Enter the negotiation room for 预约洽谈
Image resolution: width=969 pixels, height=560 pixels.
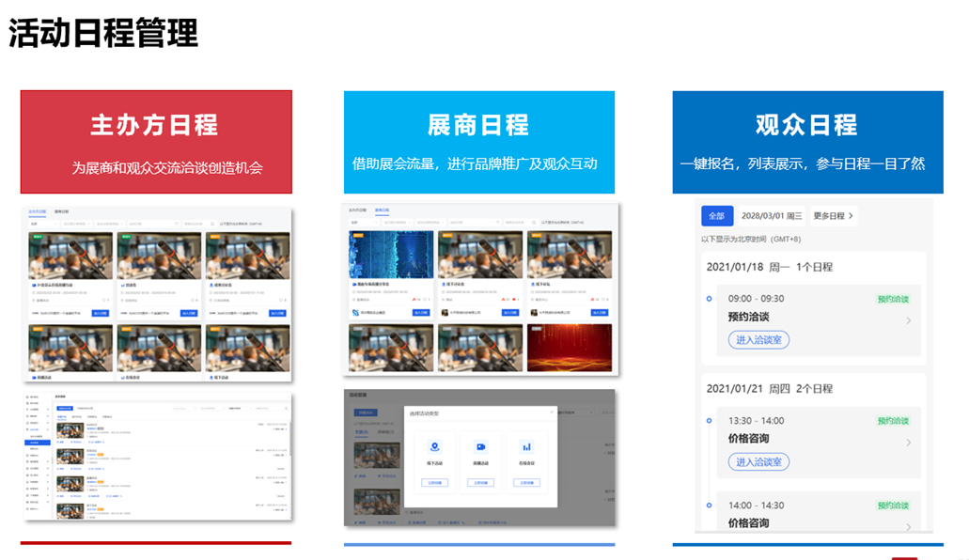(758, 339)
